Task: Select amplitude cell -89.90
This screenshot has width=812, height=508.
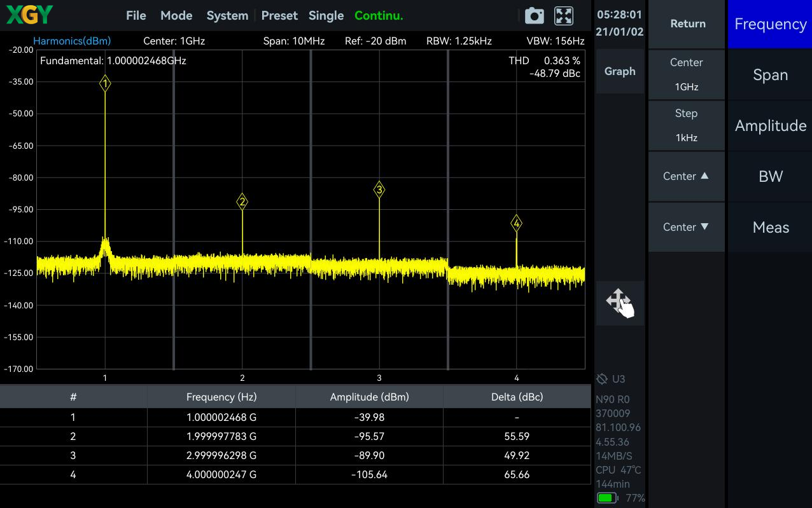Action: coord(369,456)
